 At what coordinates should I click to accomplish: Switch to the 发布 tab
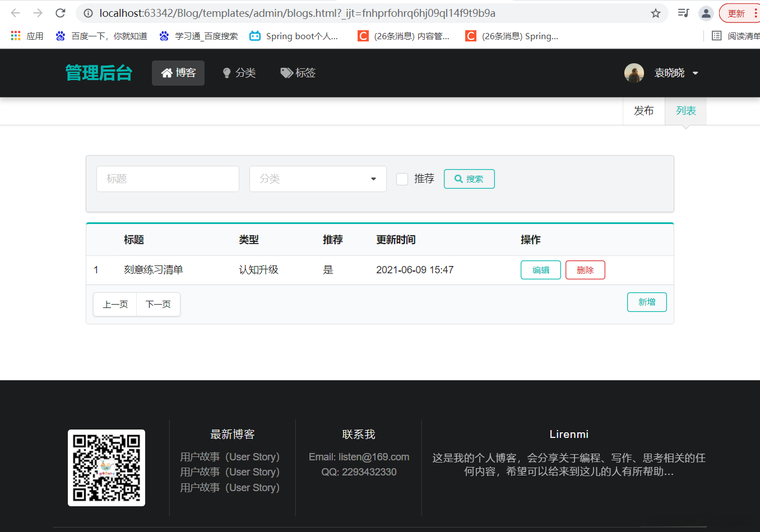tap(643, 110)
